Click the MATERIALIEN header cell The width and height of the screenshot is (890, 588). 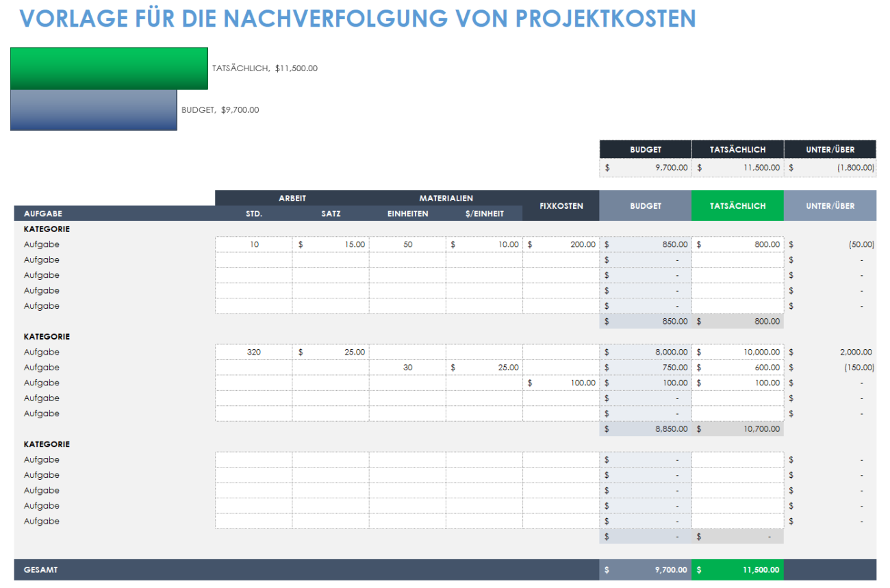click(446, 198)
